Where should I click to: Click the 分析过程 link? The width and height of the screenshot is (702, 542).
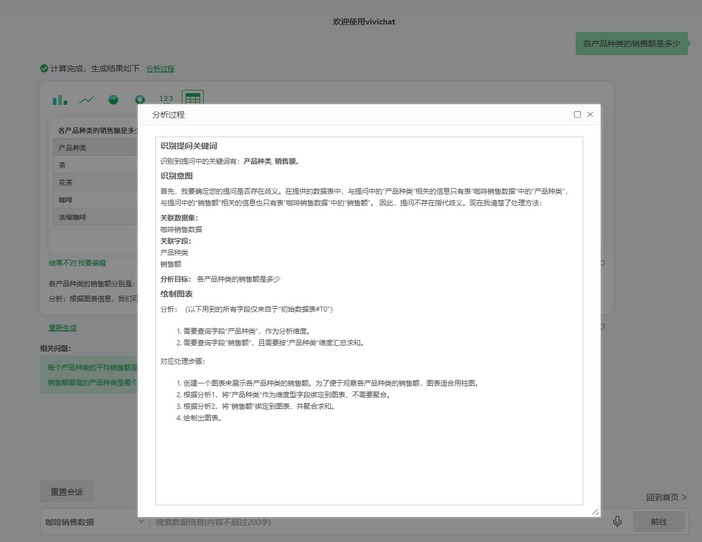point(160,69)
